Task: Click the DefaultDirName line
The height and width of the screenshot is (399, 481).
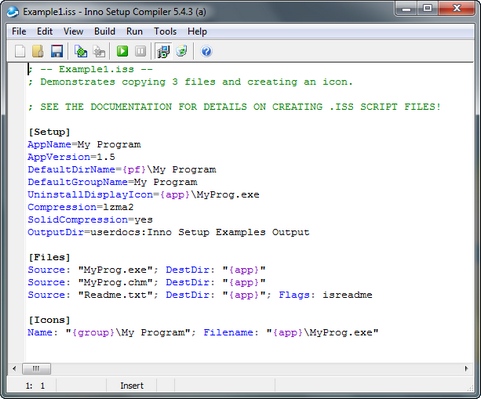Action: click(x=122, y=170)
